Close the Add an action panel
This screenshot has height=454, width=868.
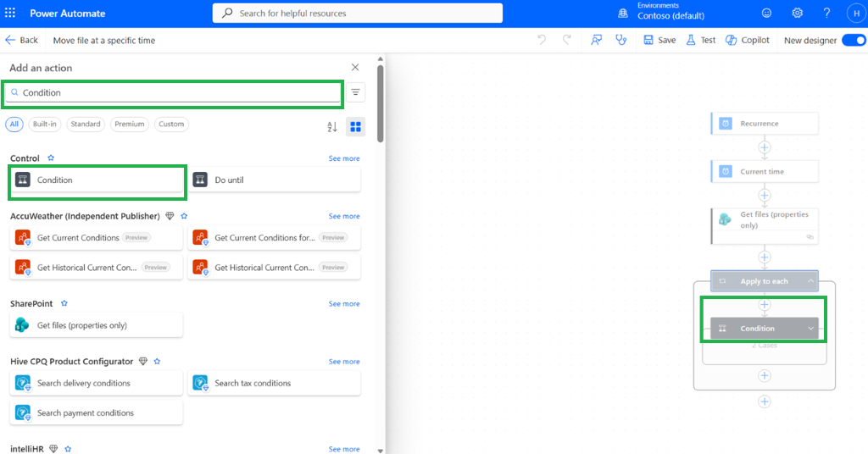point(355,68)
